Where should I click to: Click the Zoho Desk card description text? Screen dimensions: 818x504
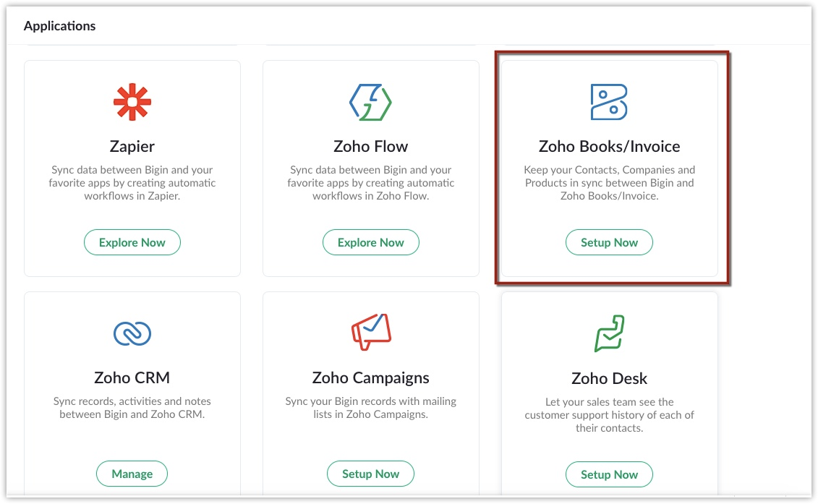tap(609, 415)
